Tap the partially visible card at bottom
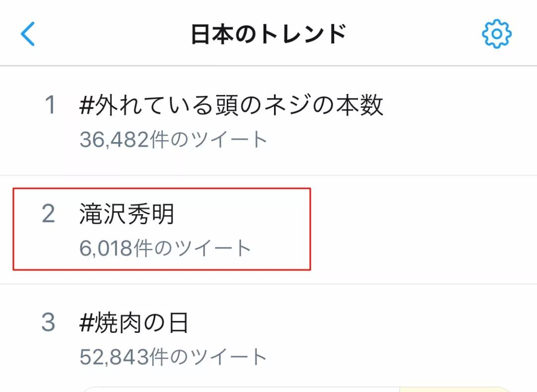The height and width of the screenshot is (392, 537). click(x=297, y=390)
